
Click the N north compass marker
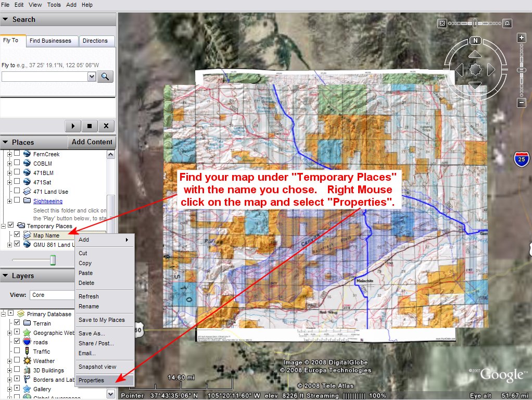[x=475, y=41]
